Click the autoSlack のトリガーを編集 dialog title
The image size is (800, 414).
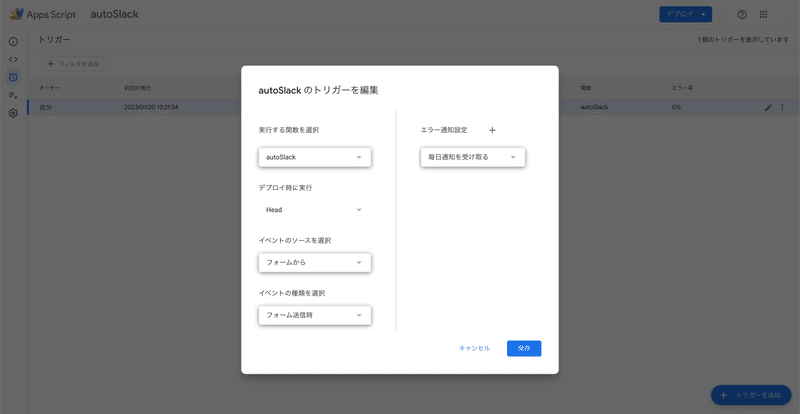[x=319, y=91]
